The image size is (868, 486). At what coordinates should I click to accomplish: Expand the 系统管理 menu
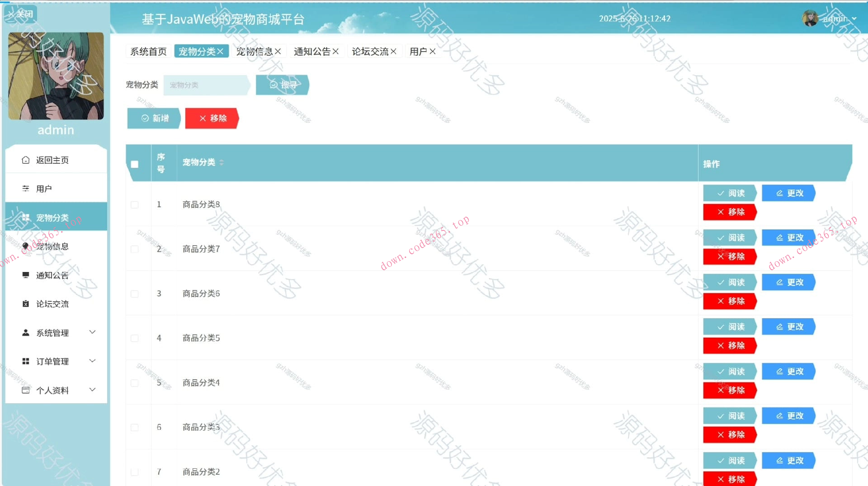93,332
